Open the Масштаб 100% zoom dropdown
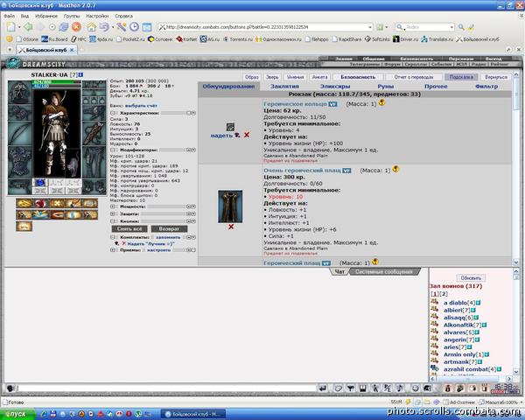 (521, 402)
